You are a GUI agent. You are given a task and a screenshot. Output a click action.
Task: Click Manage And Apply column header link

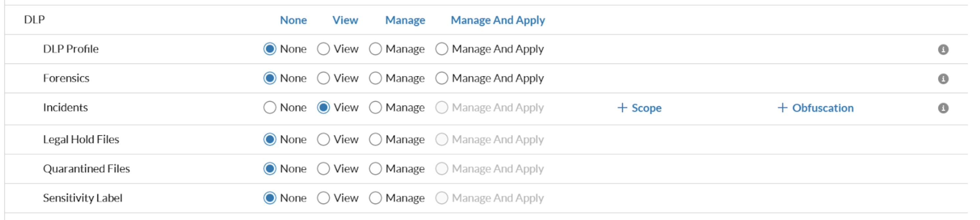(498, 20)
